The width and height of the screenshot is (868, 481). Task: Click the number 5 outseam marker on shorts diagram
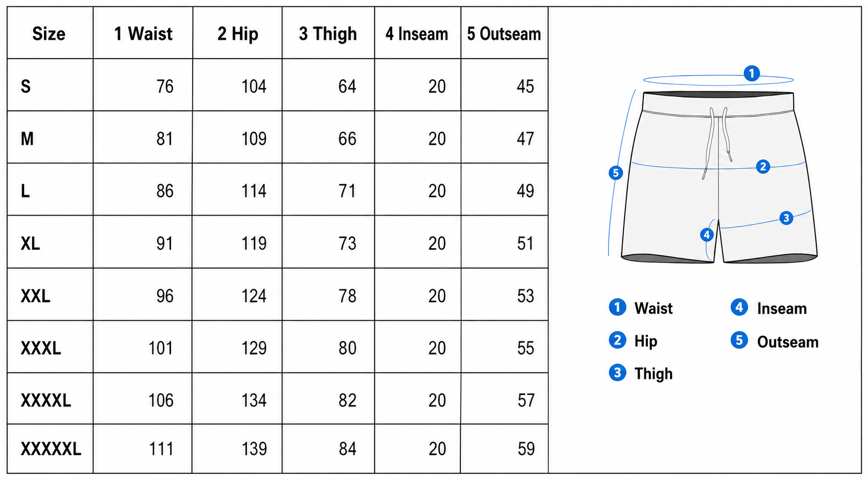pos(615,173)
